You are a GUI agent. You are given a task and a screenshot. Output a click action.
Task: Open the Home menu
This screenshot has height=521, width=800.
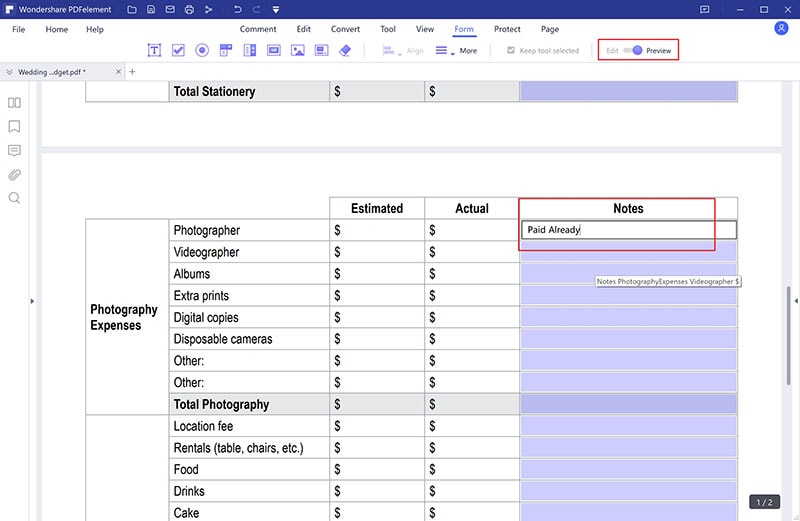[57, 29]
